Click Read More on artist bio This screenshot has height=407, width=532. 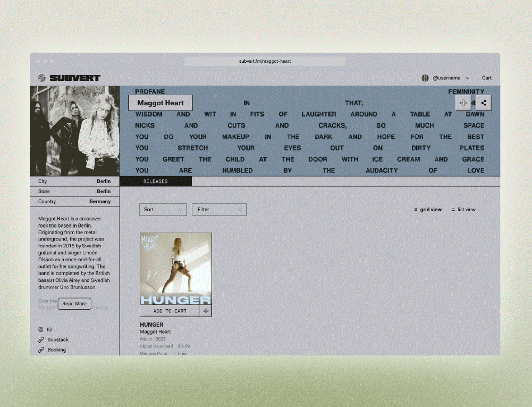74,304
